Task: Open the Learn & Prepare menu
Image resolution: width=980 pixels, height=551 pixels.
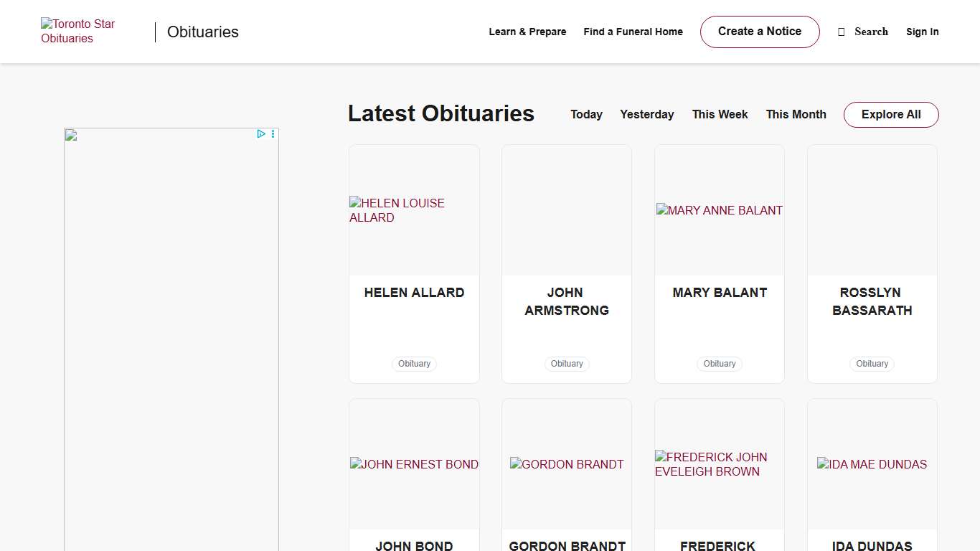Action: 527,32
